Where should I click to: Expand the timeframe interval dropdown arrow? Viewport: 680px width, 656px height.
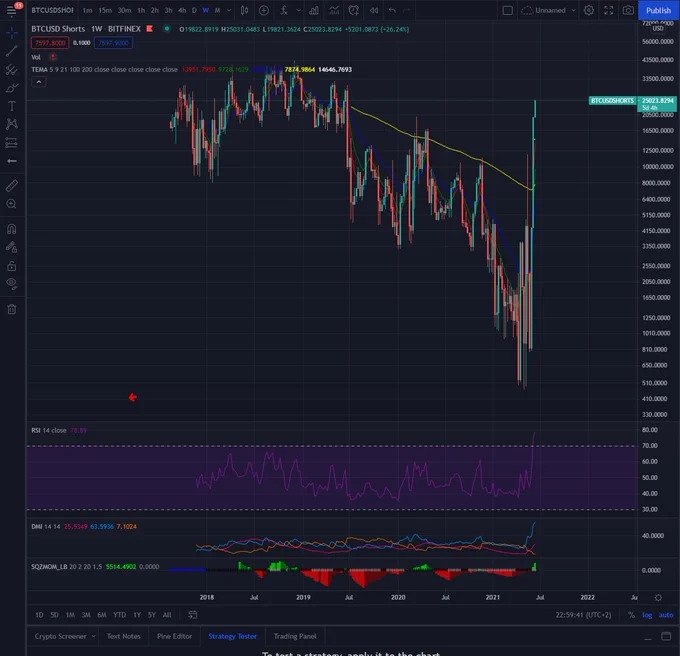229,10
